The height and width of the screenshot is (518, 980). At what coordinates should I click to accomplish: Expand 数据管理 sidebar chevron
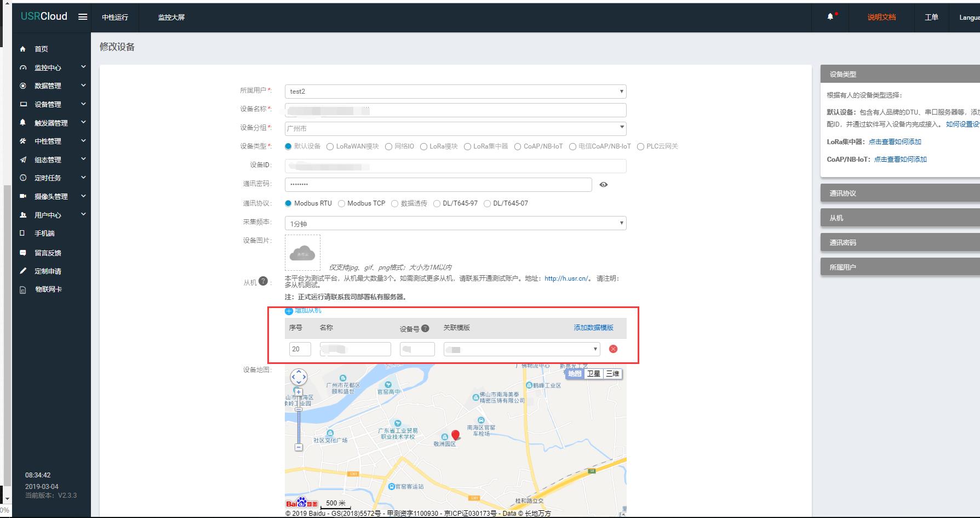coord(83,85)
